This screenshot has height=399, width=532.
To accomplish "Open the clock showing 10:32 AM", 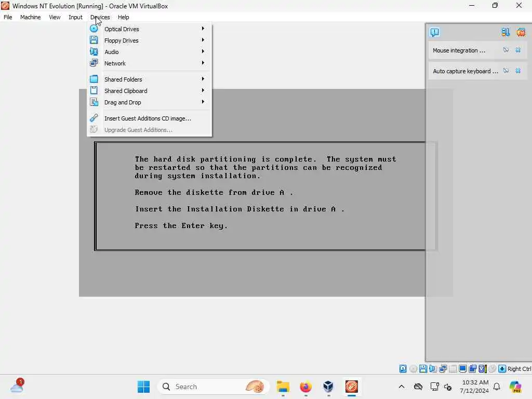I will pos(474,387).
